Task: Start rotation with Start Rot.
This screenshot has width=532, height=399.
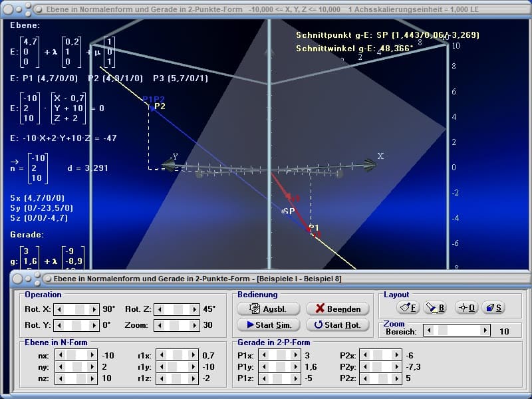Action: [x=338, y=325]
